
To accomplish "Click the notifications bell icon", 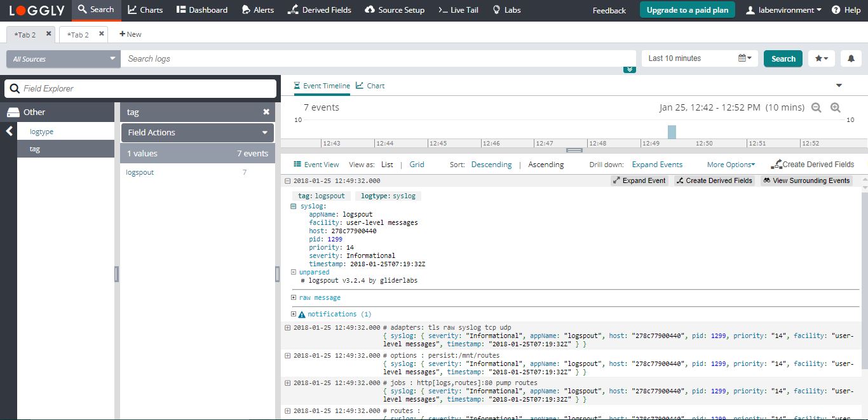I will [851, 58].
